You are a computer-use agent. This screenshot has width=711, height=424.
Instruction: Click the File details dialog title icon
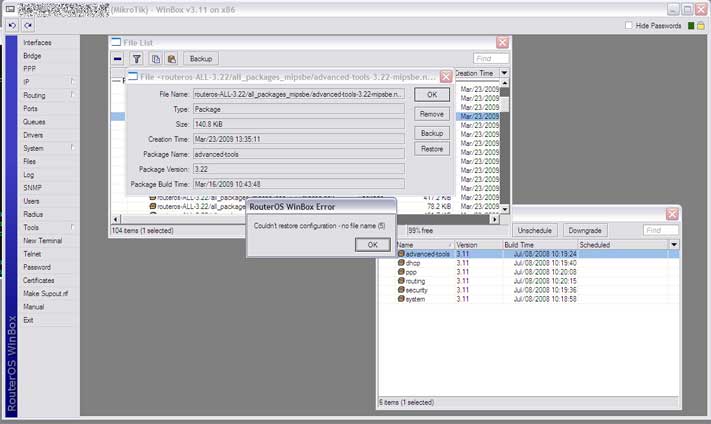click(133, 77)
